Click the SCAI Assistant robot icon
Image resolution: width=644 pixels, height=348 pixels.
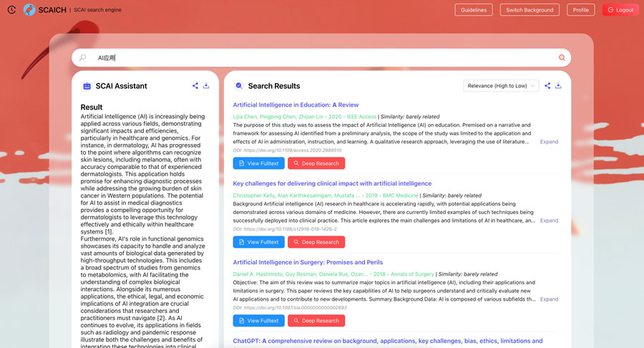(87, 86)
